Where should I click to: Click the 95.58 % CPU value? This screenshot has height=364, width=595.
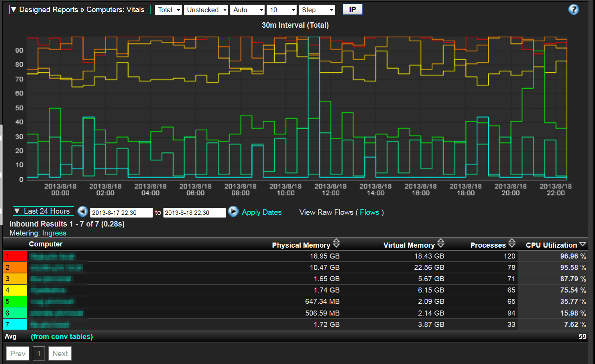[x=573, y=268]
